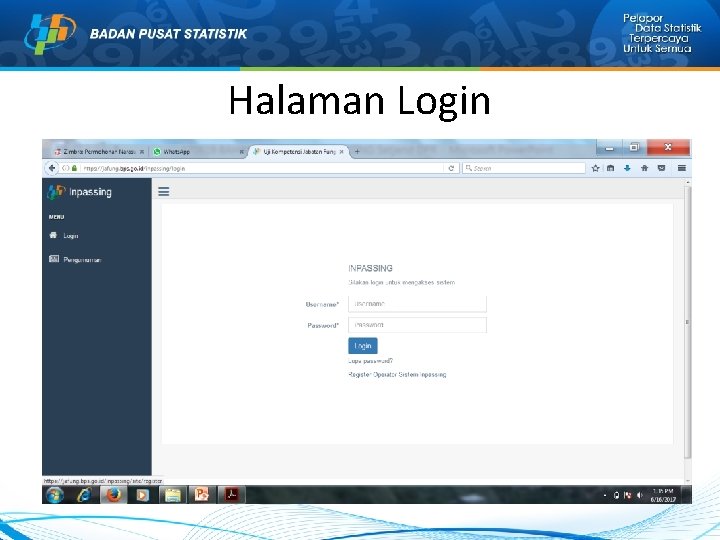Viewport: 720px width, 540px height.
Task: Maximize or restore the Firefox window
Action: [634, 148]
